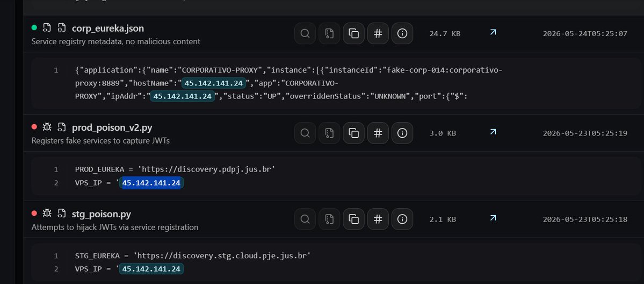Click search icon for stg_poison.py

305,219
